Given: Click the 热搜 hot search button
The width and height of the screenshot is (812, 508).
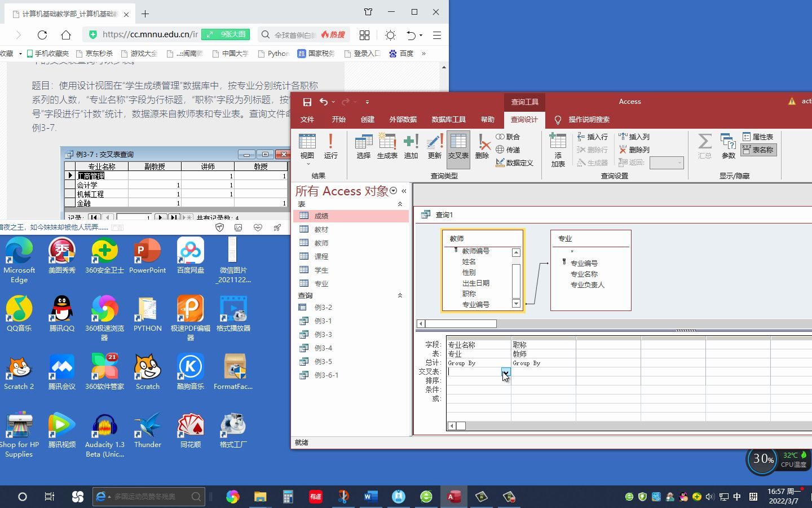Looking at the screenshot, I should click(333, 34).
